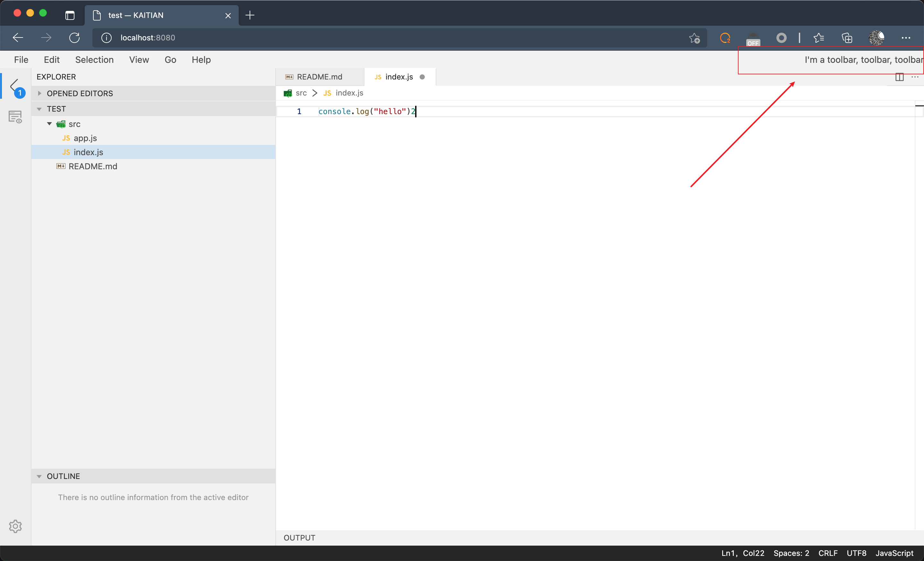Screen dimensions: 924x561
Task: Collapse the src folder arrow
Action: tap(49, 124)
